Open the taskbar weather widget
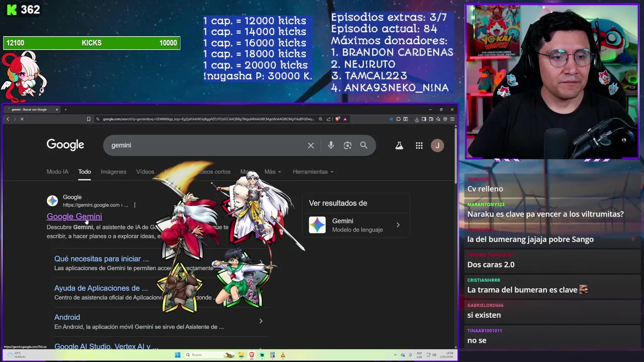644x362 pixels. coord(16,355)
